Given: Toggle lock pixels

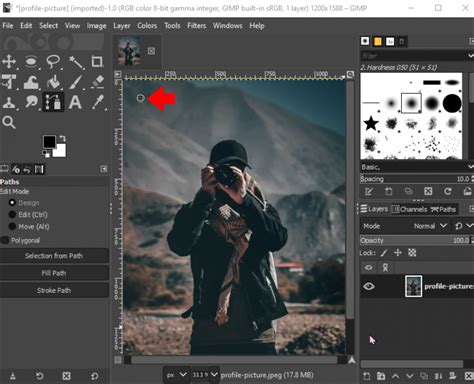Looking at the screenshot, I should pyautogui.click(x=384, y=253).
